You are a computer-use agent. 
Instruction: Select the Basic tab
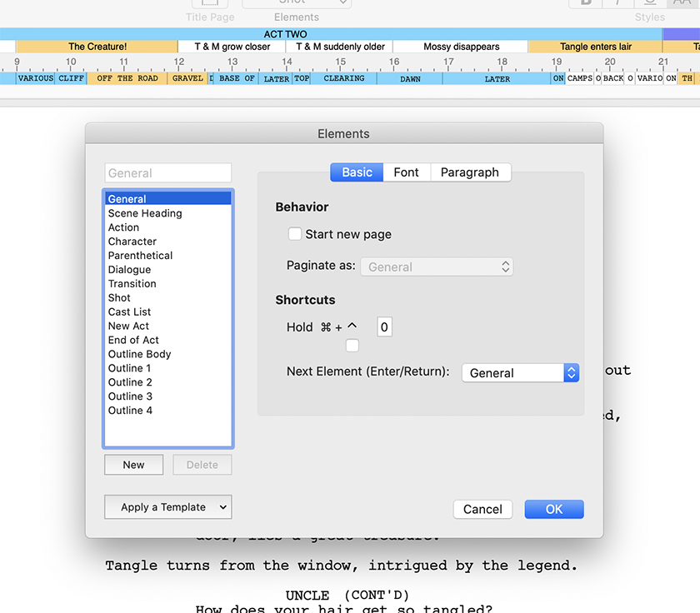coord(357,172)
